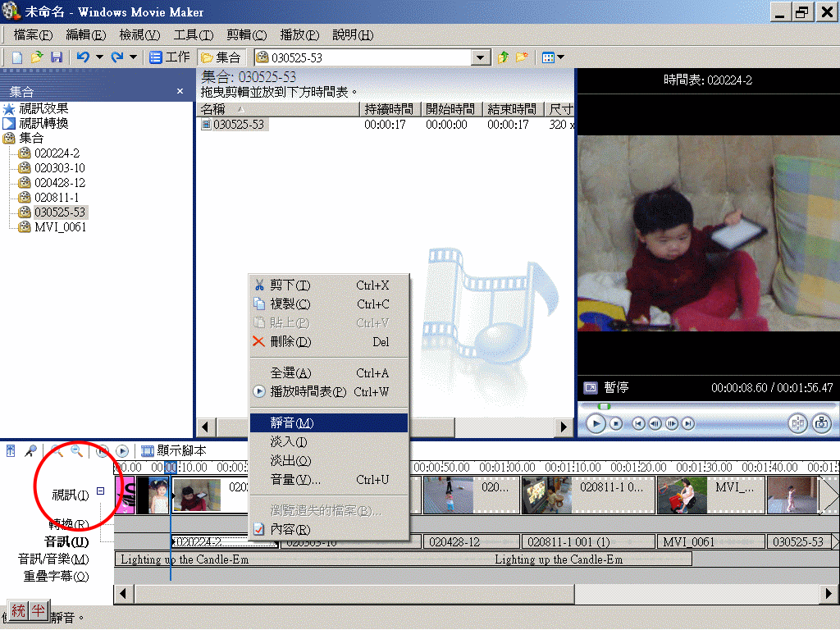This screenshot has width=840, height=630.
Task: Collapse the 視訊 video track expander
Action: 101,491
